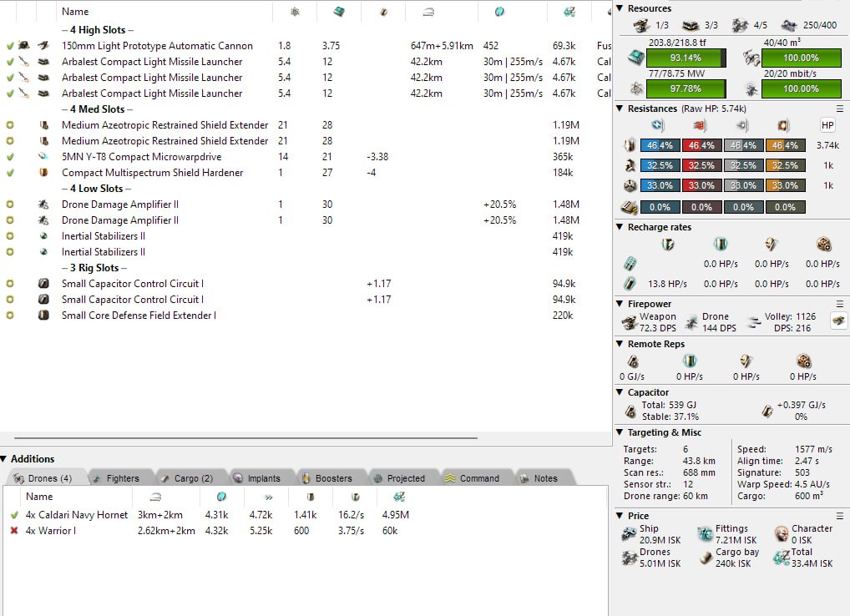Image resolution: width=850 pixels, height=616 pixels.
Task: Click the weapon DPS turret icon in Firepower
Action: [x=631, y=321]
